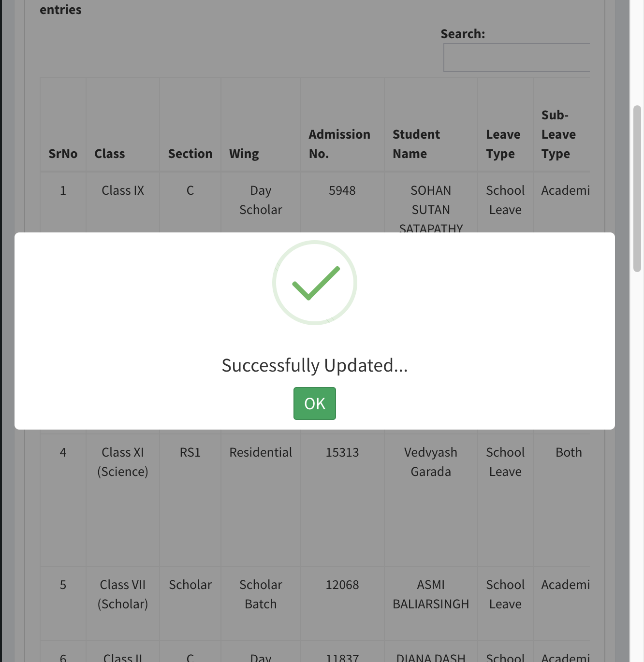Sort by the SrNo column header

pos(63,154)
